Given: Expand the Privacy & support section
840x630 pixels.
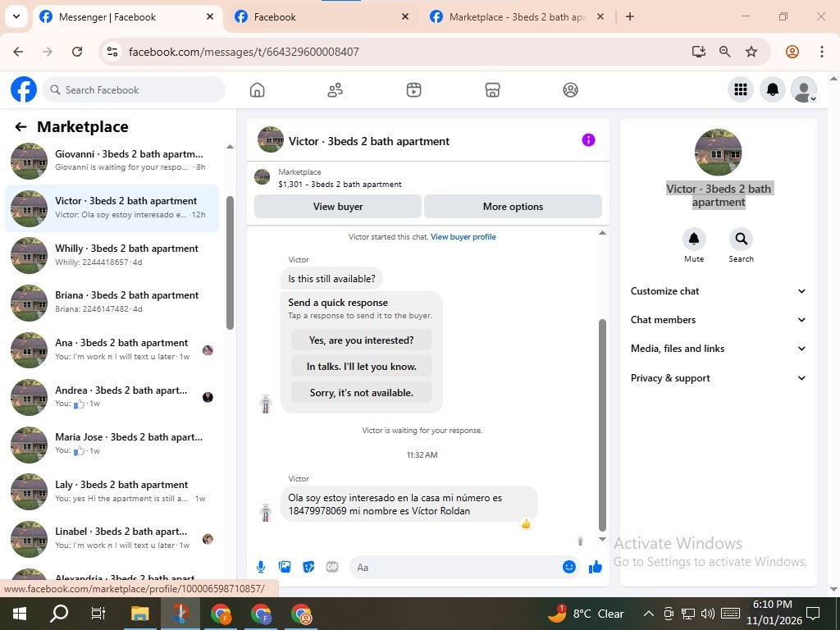Looking at the screenshot, I should coord(718,378).
